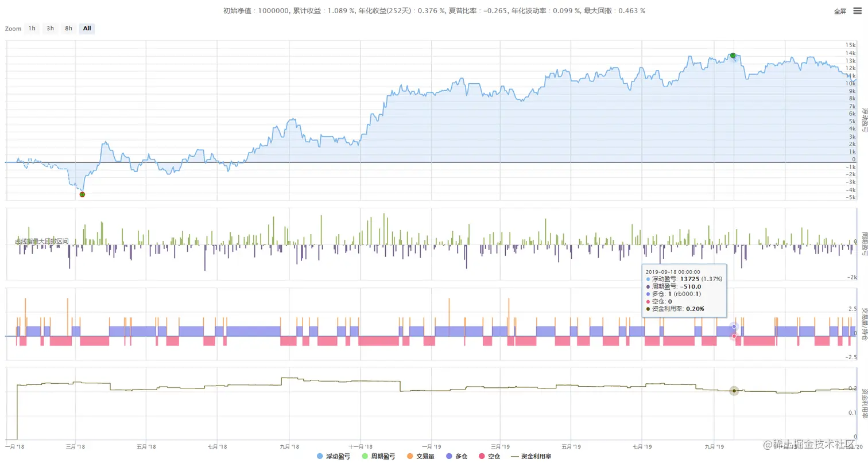Click the 三月 '18 x-axis label
This screenshot has width=868, height=463.
pos(75,446)
